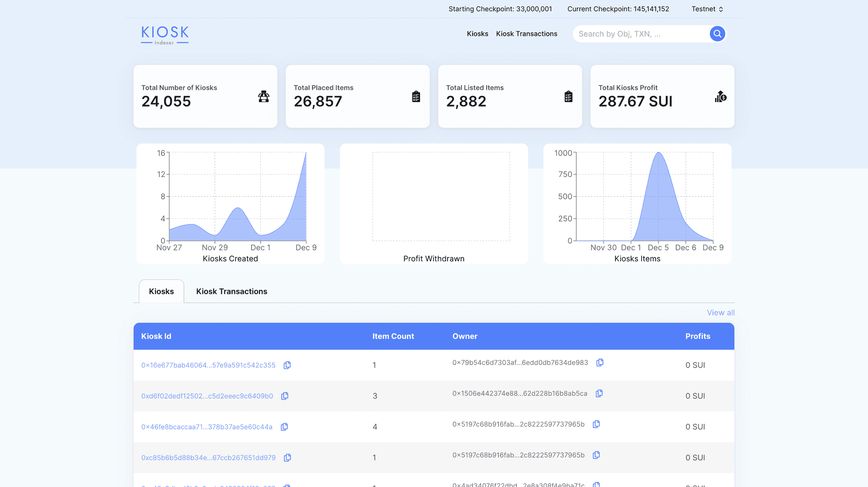Copy kiosk ID 0xd6f02dedf12502
868x487 pixels.
285,396
